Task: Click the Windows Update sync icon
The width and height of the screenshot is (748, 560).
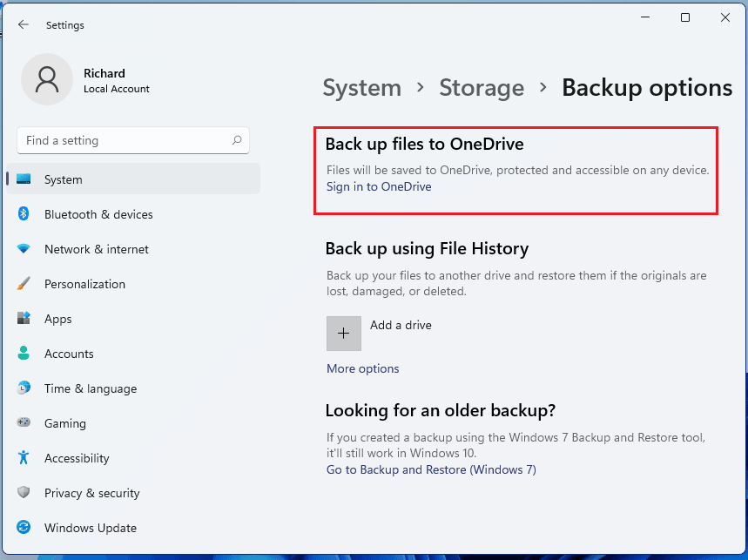Action: coord(24,528)
